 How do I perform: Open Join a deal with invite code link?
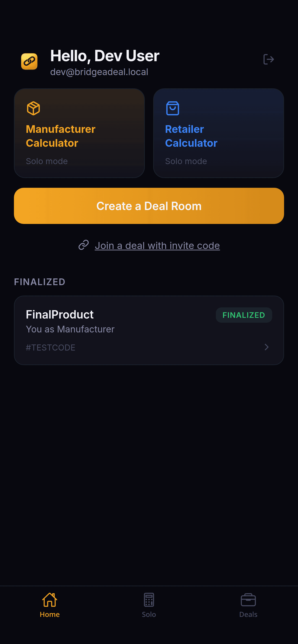[157, 245]
